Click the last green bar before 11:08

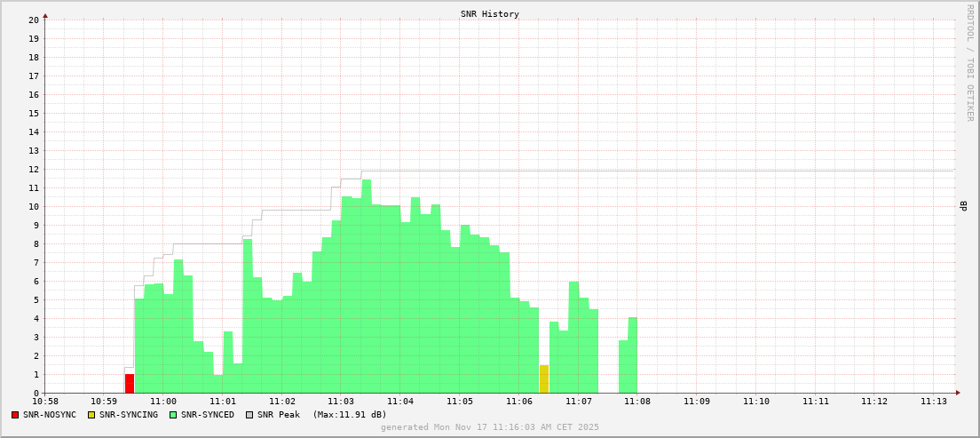[632, 355]
